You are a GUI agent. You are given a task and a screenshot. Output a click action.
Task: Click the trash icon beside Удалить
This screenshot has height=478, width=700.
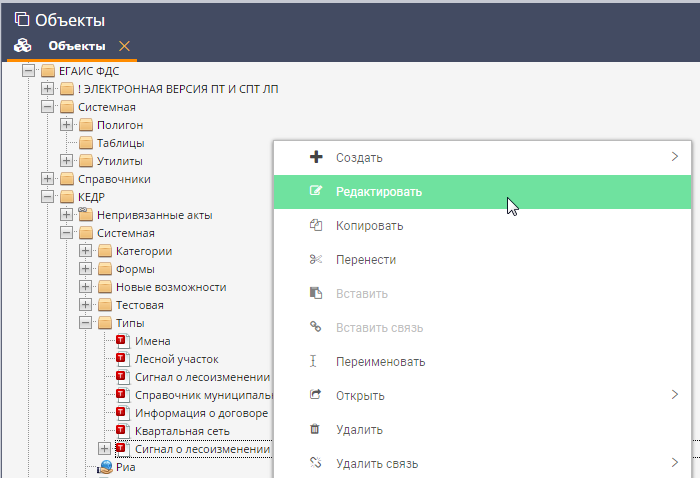click(x=316, y=429)
